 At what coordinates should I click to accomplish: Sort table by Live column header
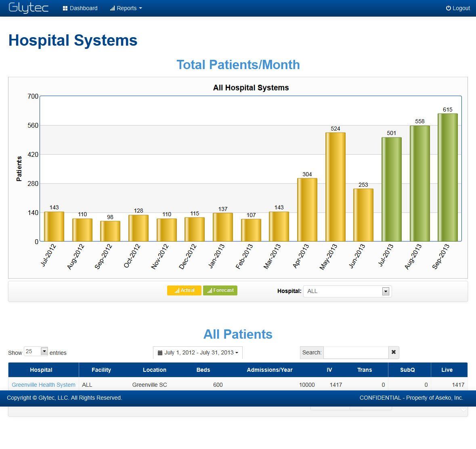[x=447, y=370]
